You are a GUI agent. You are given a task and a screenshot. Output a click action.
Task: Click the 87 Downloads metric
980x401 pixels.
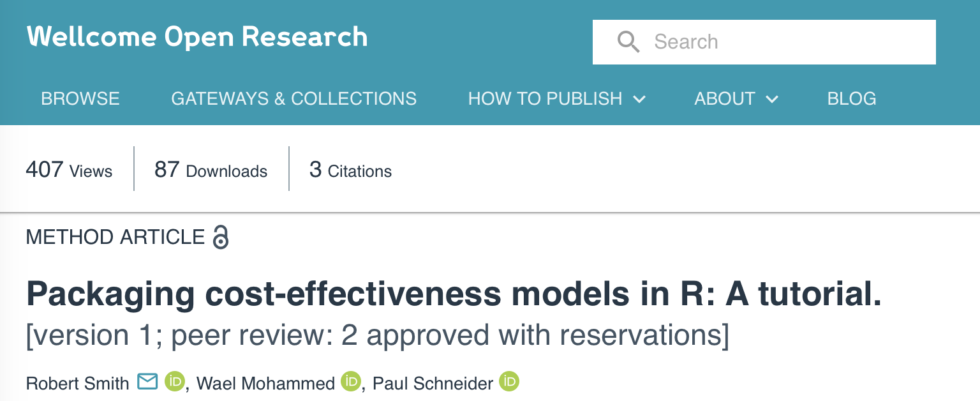[x=211, y=170]
